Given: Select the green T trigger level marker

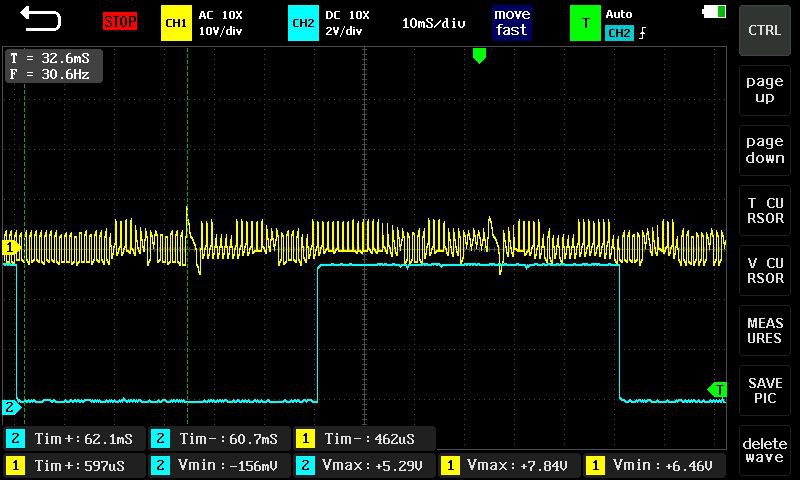Looking at the screenshot, I should pos(717,390).
